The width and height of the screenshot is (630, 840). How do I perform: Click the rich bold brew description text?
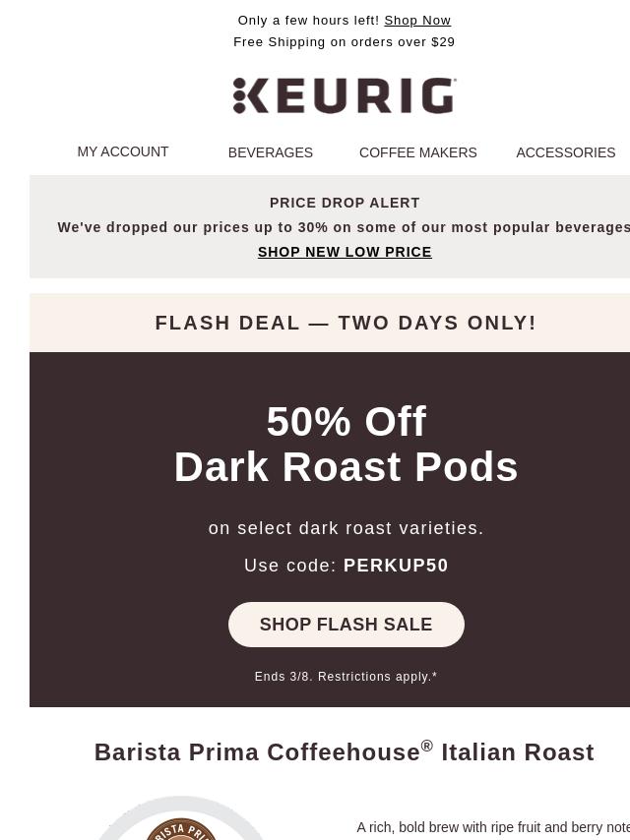493,827
